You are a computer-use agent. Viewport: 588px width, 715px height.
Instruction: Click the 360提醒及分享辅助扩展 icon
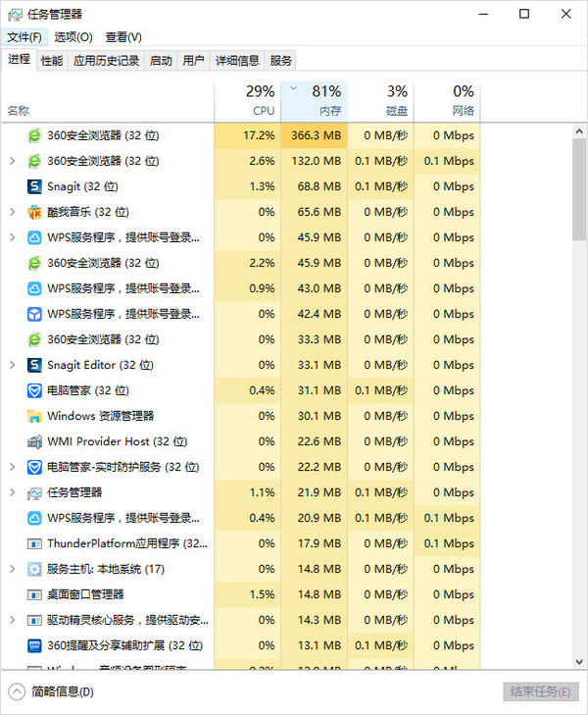(34, 645)
